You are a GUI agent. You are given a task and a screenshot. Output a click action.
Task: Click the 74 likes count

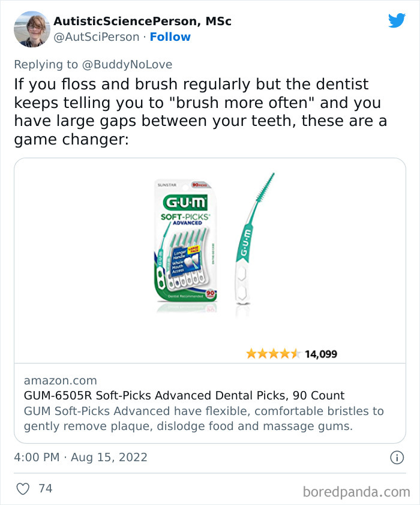(45, 489)
